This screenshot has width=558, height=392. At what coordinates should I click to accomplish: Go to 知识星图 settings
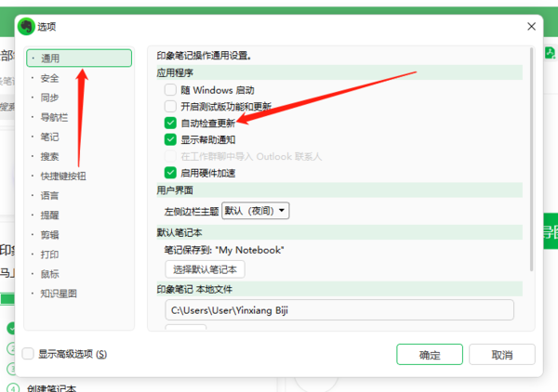[58, 293]
